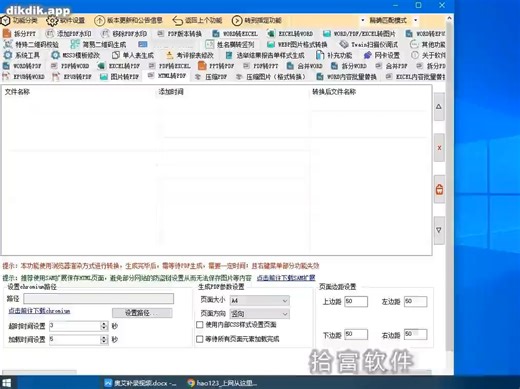Go back with 返回上个功能 arrow
Screen dimensions: 520x389
197,21
